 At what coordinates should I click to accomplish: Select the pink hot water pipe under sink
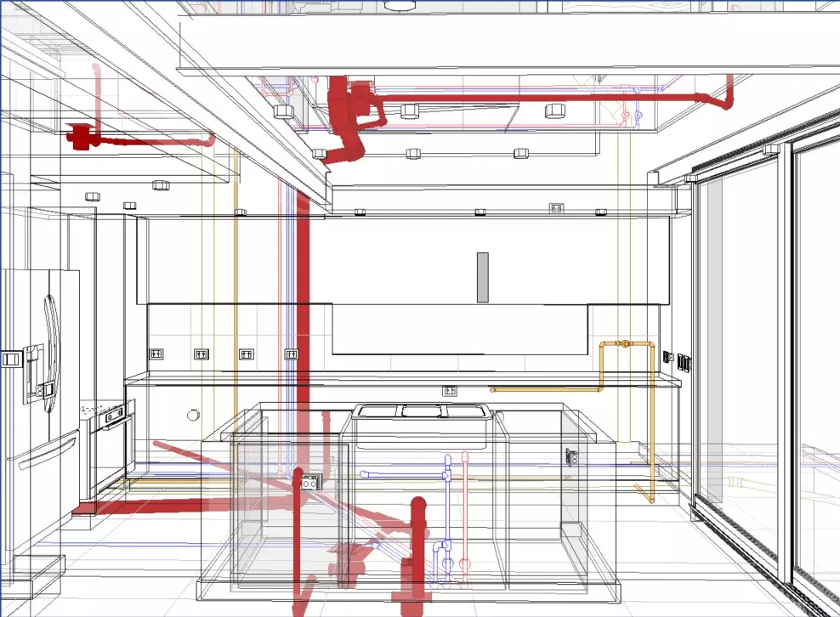464,519
